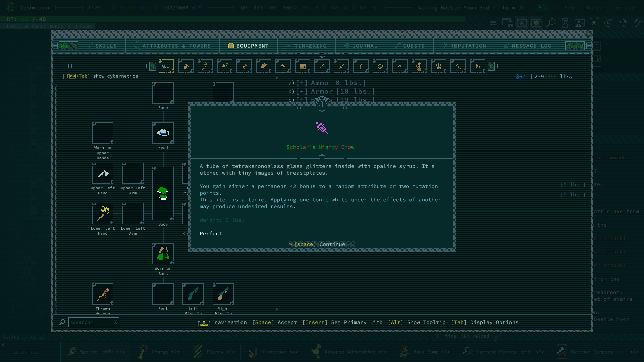Open the Journal tab
The height and width of the screenshot is (362, 644).
(x=361, y=46)
